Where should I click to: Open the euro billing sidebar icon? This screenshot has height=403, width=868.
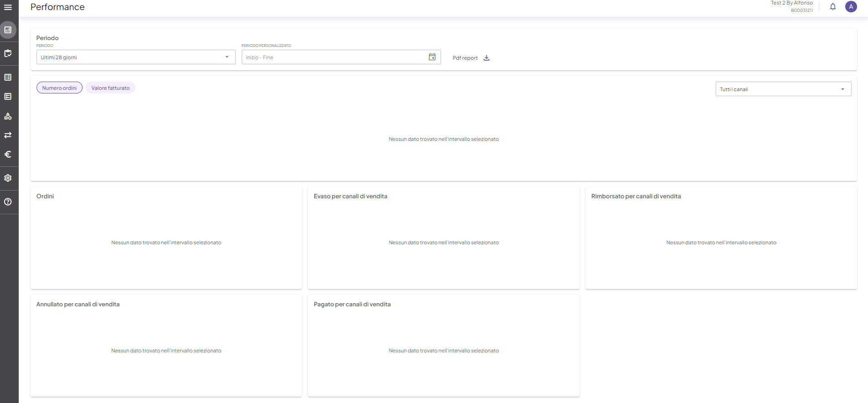[x=8, y=155]
